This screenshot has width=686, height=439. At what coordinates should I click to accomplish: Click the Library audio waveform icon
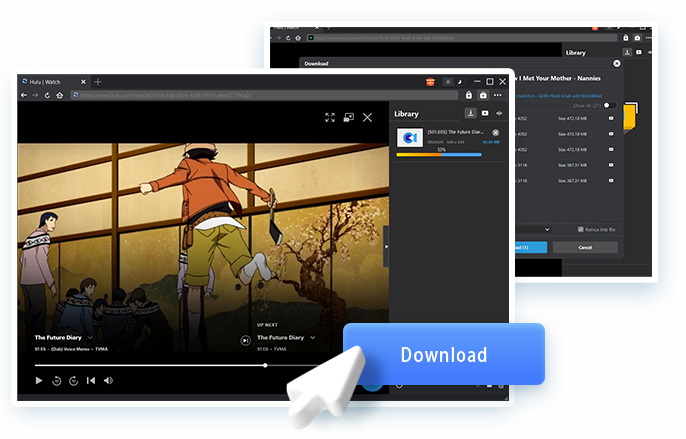pyautogui.click(x=499, y=113)
